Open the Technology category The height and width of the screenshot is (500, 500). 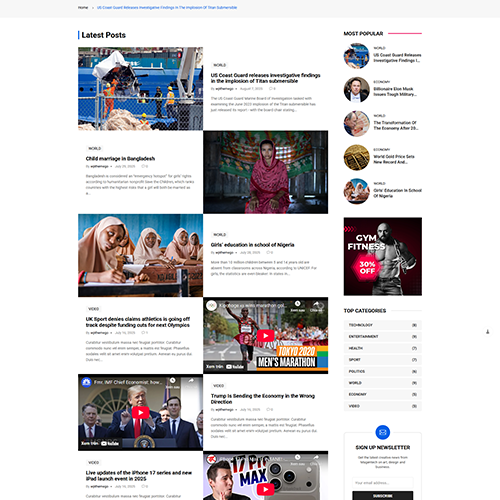[x=383, y=325]
